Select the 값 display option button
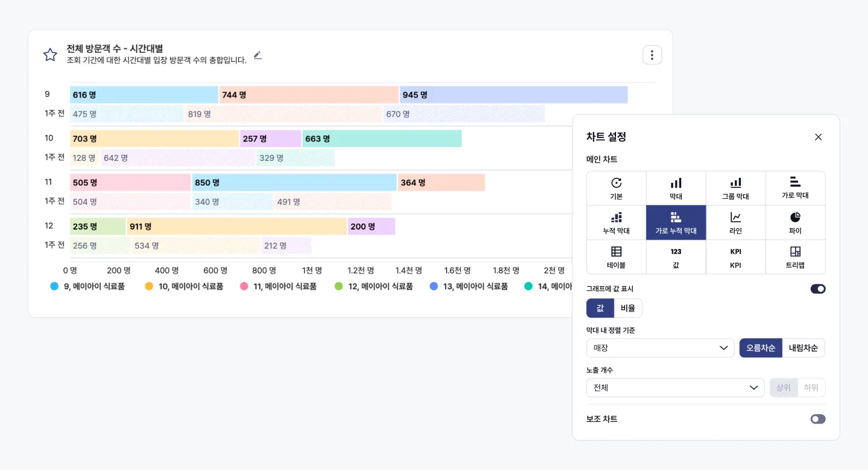Screen dimensions: 868x470 pos(600,308)
